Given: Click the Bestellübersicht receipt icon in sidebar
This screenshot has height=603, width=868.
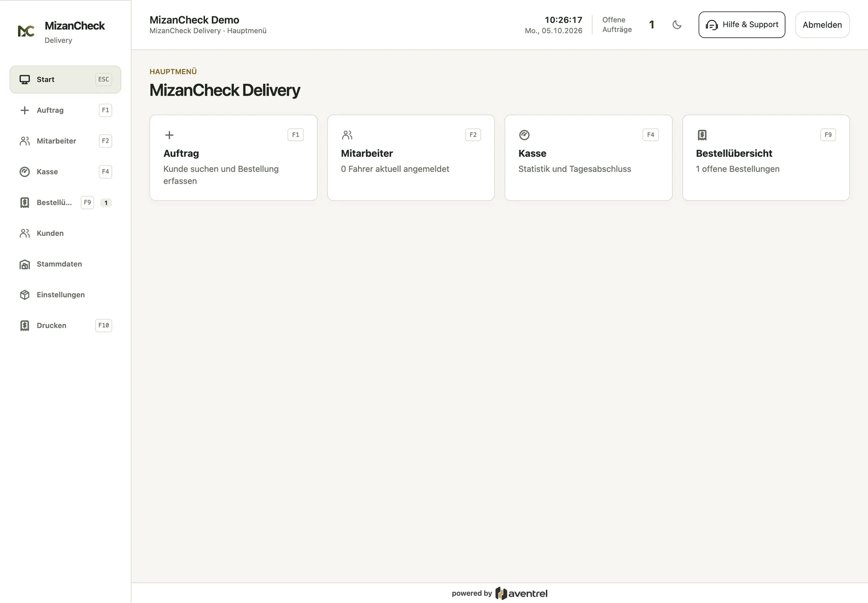Looking at the screenshot, I should pyautogui.click(x=25, y=203).
